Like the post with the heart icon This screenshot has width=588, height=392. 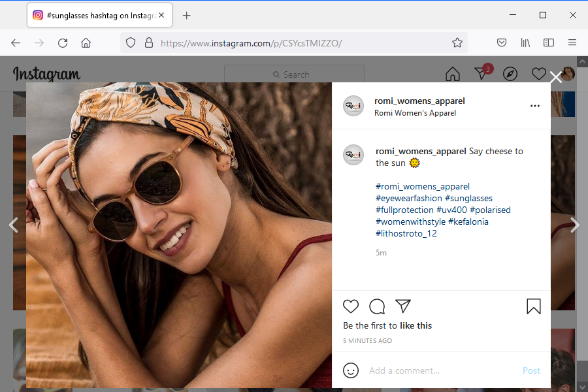(351, 306)
